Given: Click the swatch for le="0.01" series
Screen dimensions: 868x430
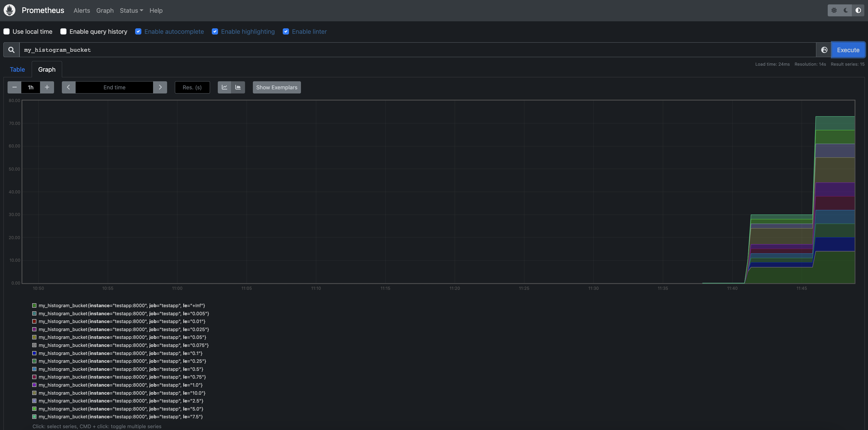Looking at the screenshot, I should (x=34, y=321).
